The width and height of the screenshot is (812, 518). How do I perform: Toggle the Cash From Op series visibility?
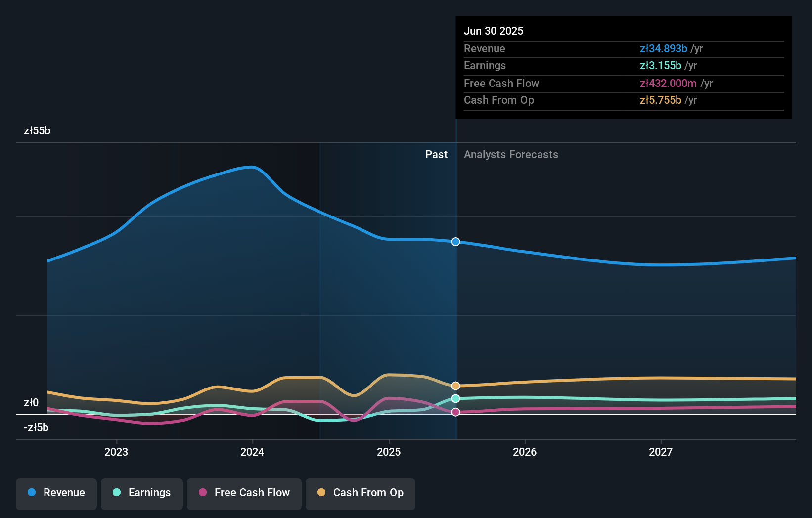(360, 493)
